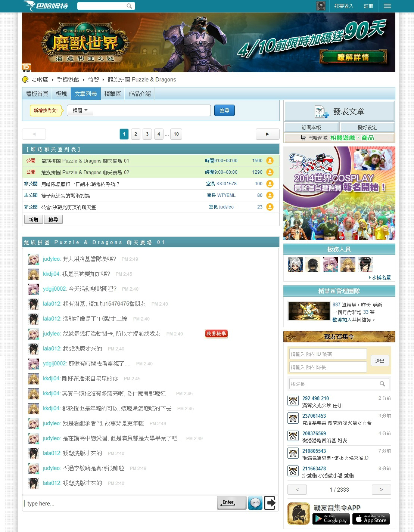Image resolution: width=414 pixels, height=532 pixels.
Task: Click the 我要檢舉 report button
Action: 217,334
